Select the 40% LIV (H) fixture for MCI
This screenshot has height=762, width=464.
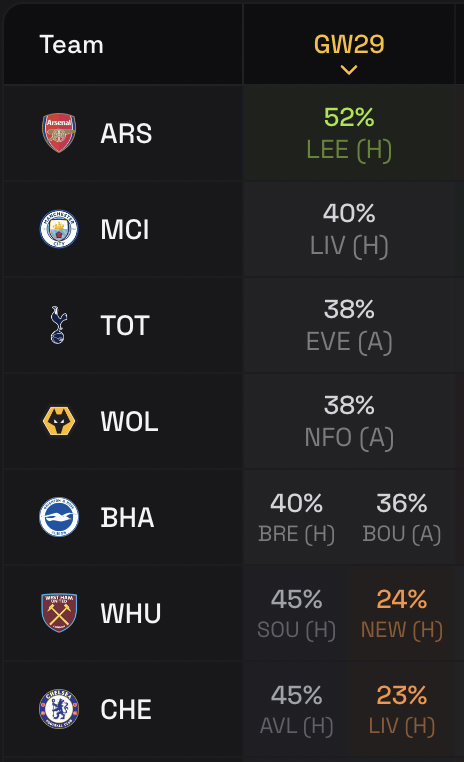pos(349,229)
